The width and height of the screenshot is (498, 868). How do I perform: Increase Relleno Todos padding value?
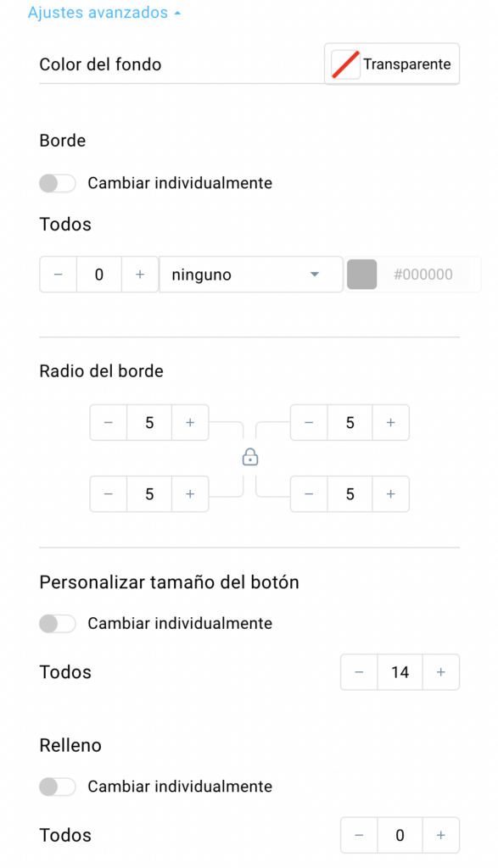[441, 835]
